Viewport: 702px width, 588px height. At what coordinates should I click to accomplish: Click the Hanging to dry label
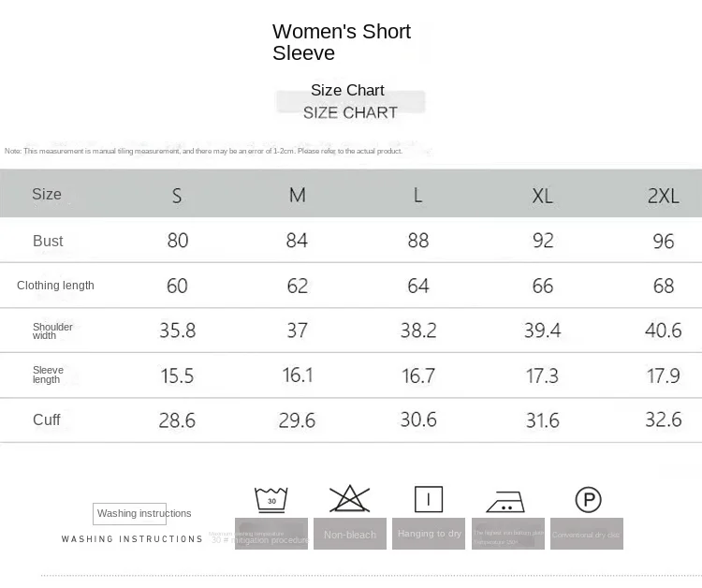click(429, 534)
